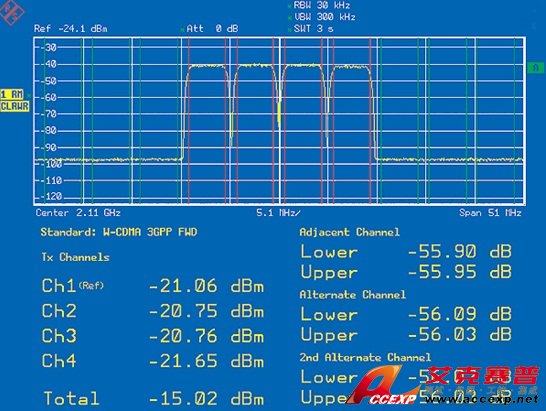Click the green A trace indicator
This screenshot has height=411, width=546.
pyautogui.click(x=536, y=68)
